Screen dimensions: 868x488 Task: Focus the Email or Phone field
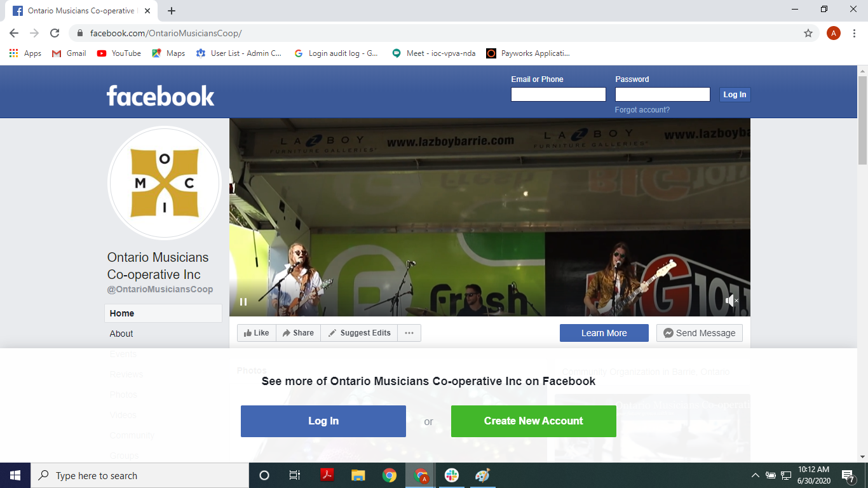pos(559,95)
